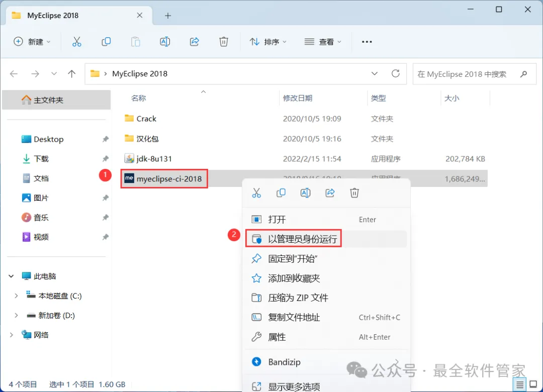
Task: Click the Cut icon in the top toolbar
Action: (77, 42)
